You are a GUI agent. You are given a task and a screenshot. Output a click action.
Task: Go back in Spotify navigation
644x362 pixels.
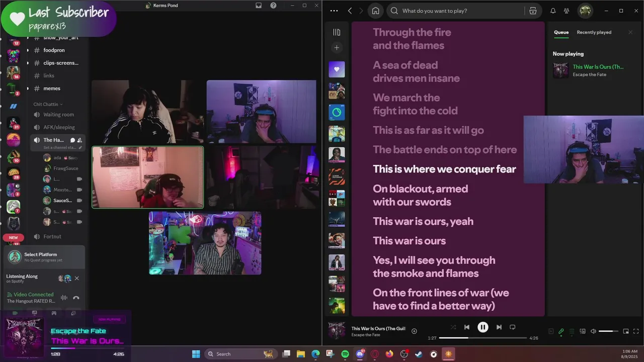350,11
